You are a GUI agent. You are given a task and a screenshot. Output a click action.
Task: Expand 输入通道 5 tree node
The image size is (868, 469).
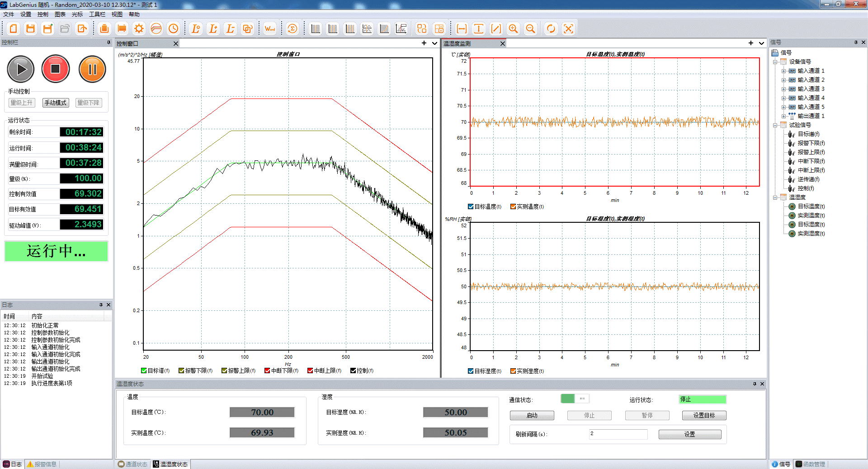point(784,107)
